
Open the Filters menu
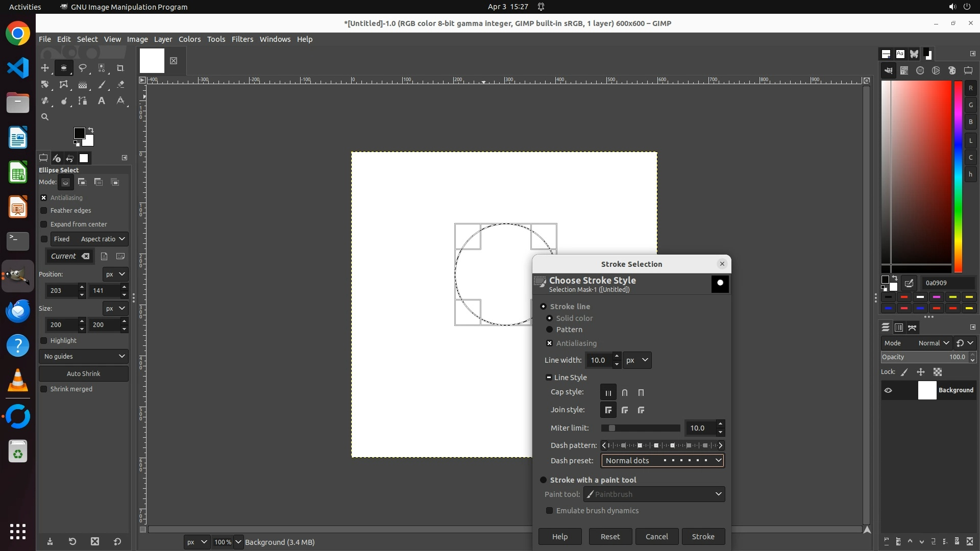242,39
